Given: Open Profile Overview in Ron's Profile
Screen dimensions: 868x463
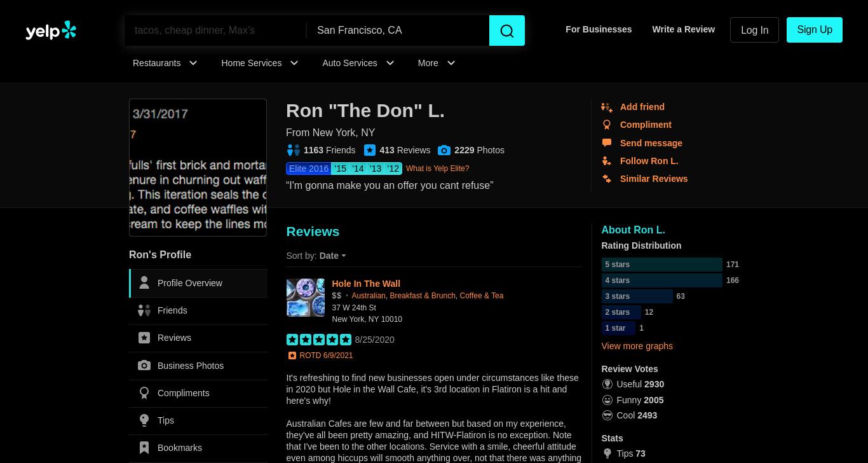Looking at the screenshot, I should tap(198, 283).
